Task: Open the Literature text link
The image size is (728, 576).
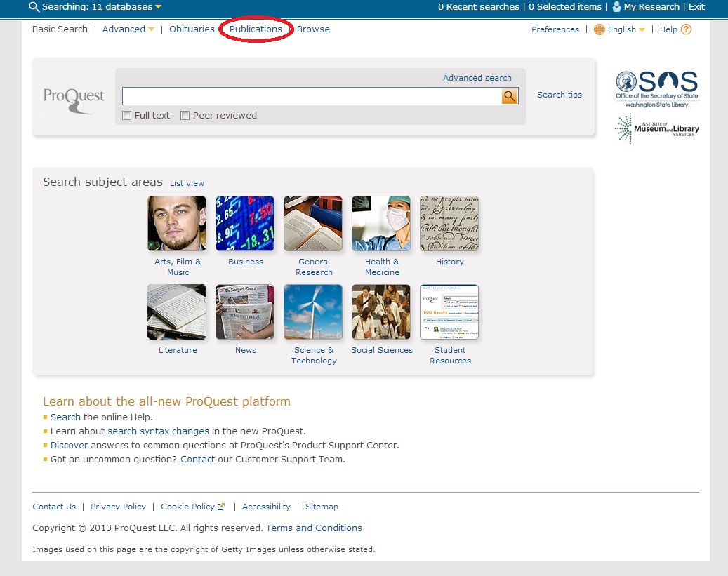Action: (178, 350)
